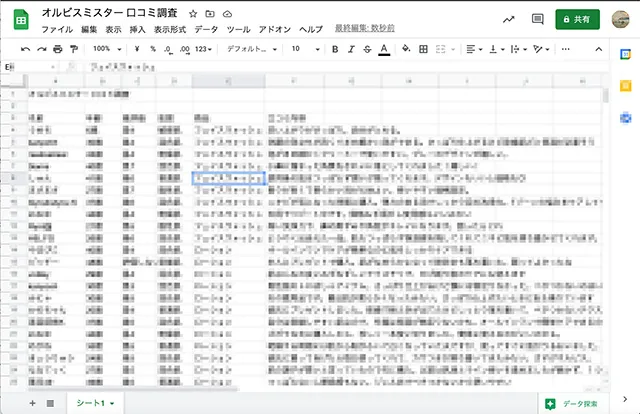Open the horizontal align dropdown
This screenshot has width=640, height=414.
click(474, 49)
